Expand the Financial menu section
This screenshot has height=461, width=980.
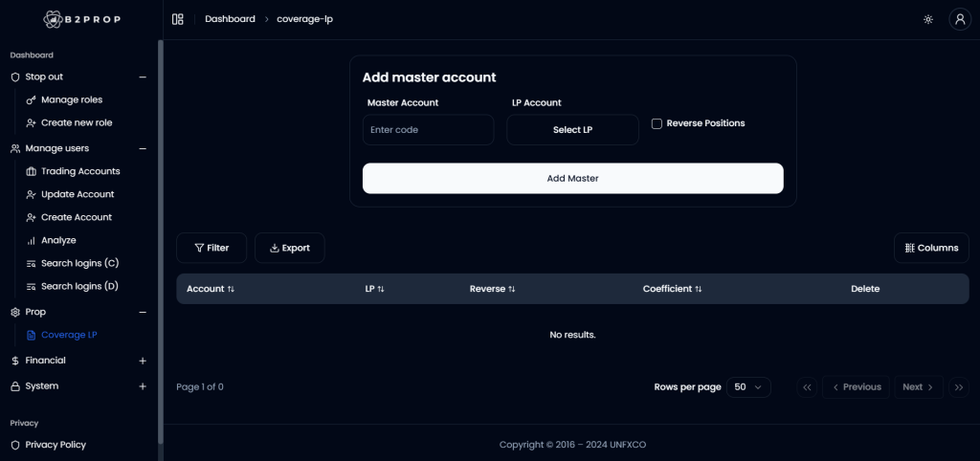[143, 361]
